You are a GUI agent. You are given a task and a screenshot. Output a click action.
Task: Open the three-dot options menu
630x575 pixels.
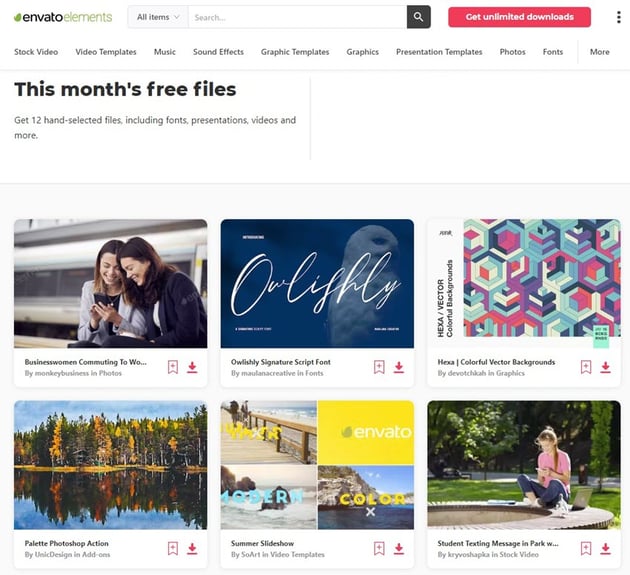(618, 17)
